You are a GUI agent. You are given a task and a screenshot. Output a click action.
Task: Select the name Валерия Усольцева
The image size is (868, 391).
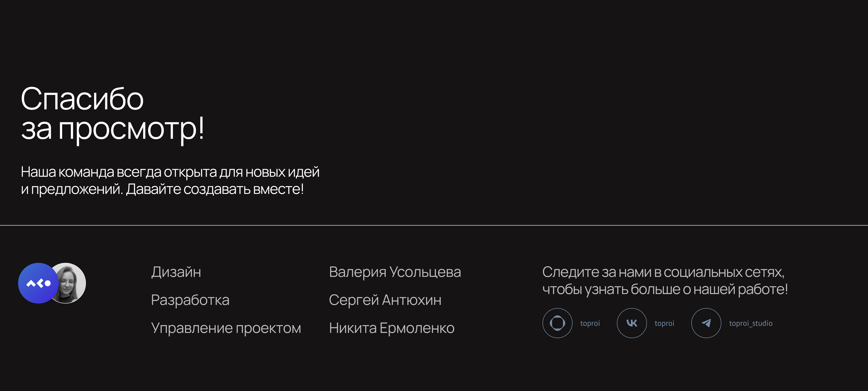pyautogui.click(x=395, y=272)
